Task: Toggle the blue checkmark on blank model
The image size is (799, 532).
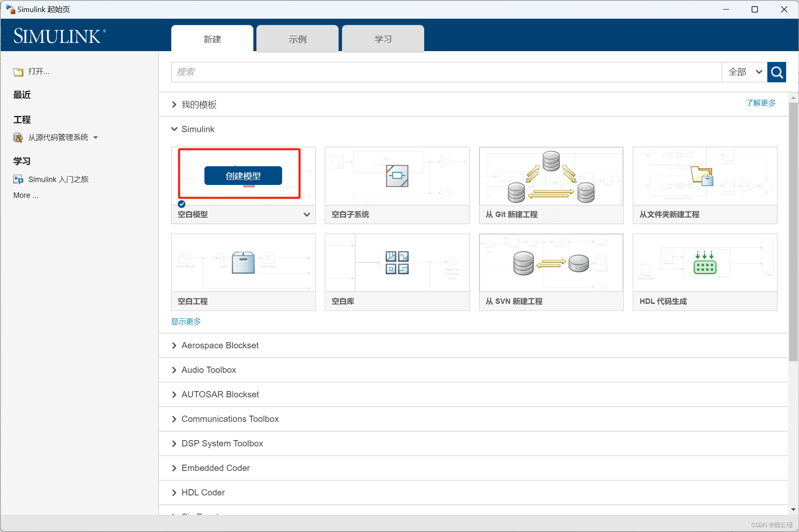Action: coord(182,204)
